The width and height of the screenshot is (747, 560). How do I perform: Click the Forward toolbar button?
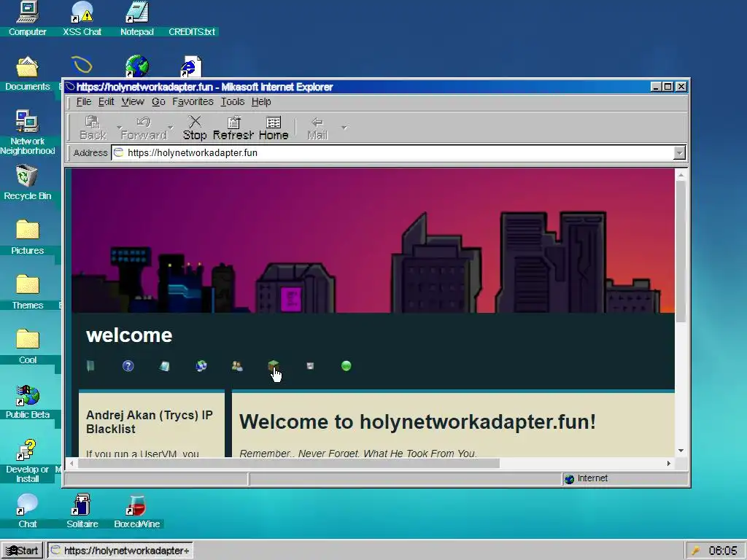point(144,128)
